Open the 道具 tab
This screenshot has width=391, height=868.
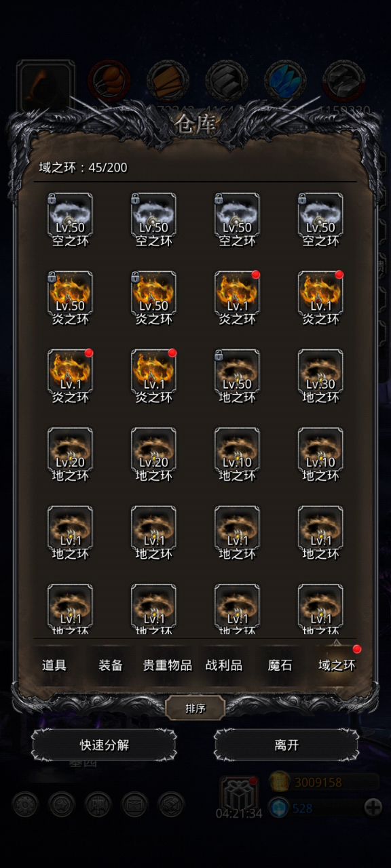[54, 665]
